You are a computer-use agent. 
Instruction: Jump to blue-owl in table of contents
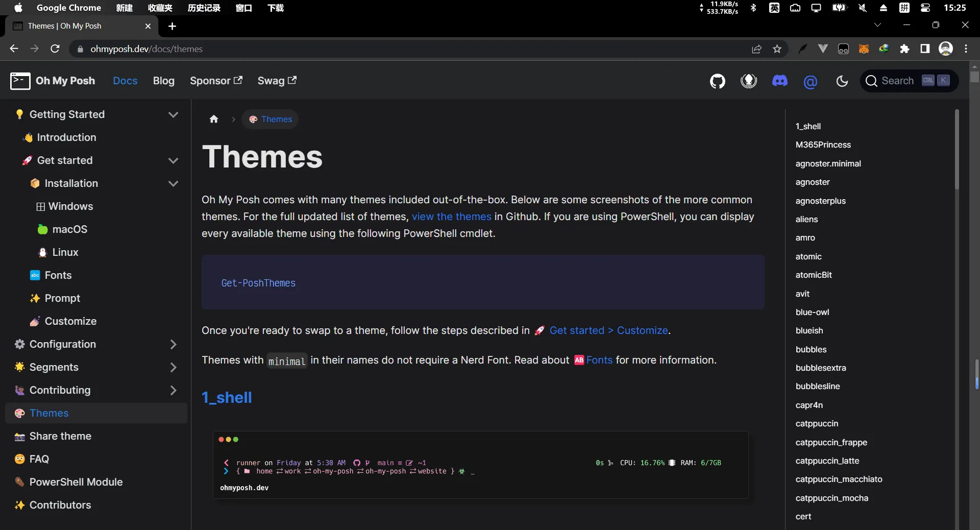pos(812,312)
